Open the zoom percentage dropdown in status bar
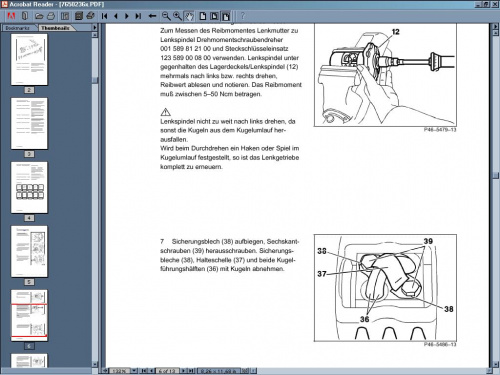Viewport: 500px width, 375px height. (x=134, y=371)
